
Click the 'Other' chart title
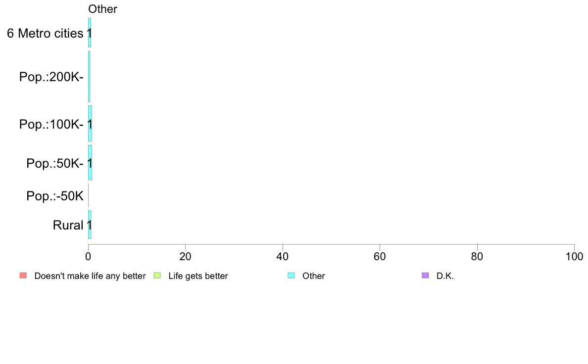102,9
